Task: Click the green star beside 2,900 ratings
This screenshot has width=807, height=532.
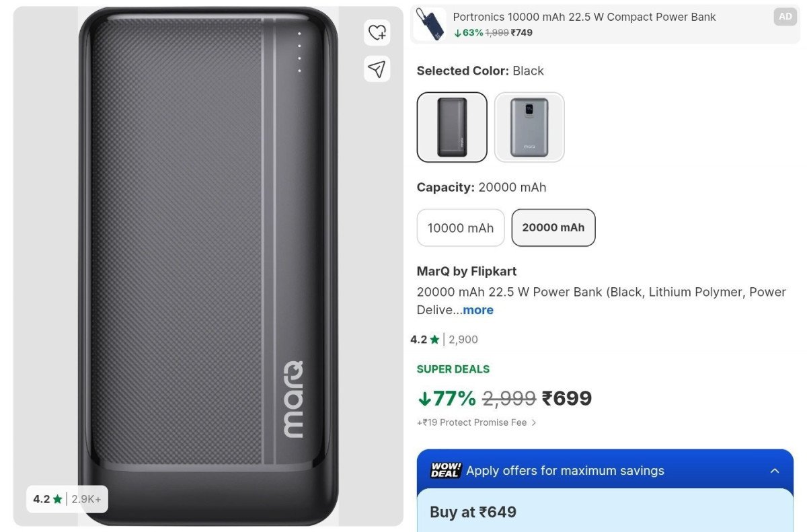Action: (x=434, y=340)
